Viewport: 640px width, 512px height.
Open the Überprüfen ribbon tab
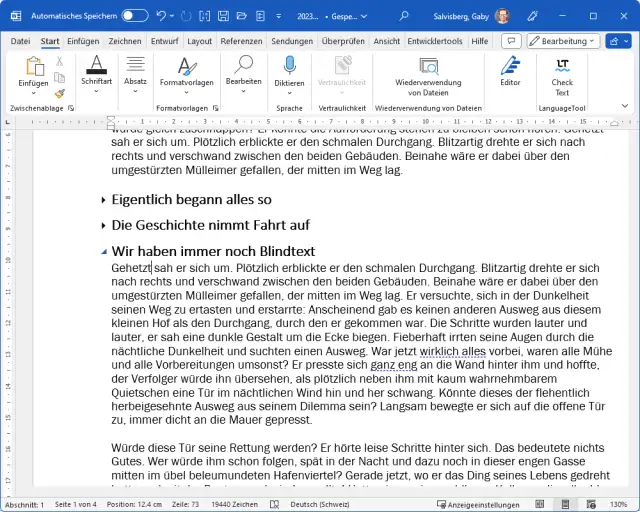(x=343, y=41)
